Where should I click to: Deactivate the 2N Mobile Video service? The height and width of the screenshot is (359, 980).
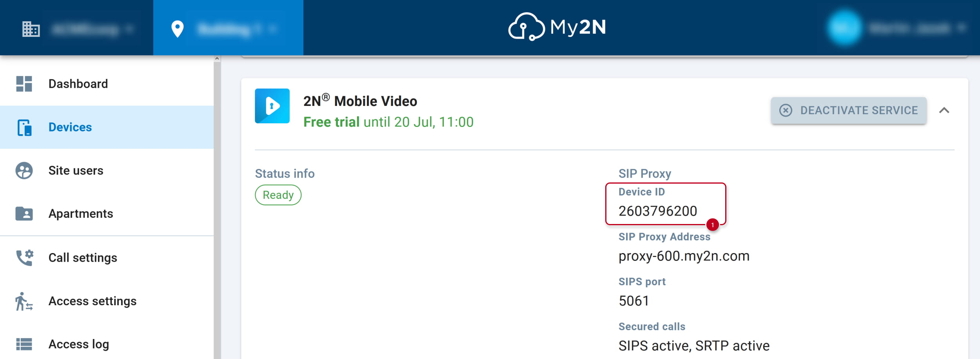(x=849, y=110)
